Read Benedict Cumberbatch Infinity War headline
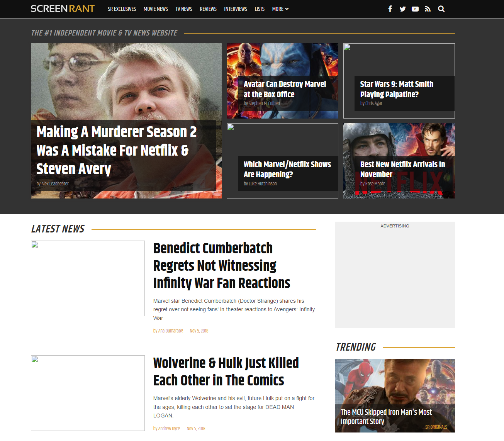 (222, 265)
